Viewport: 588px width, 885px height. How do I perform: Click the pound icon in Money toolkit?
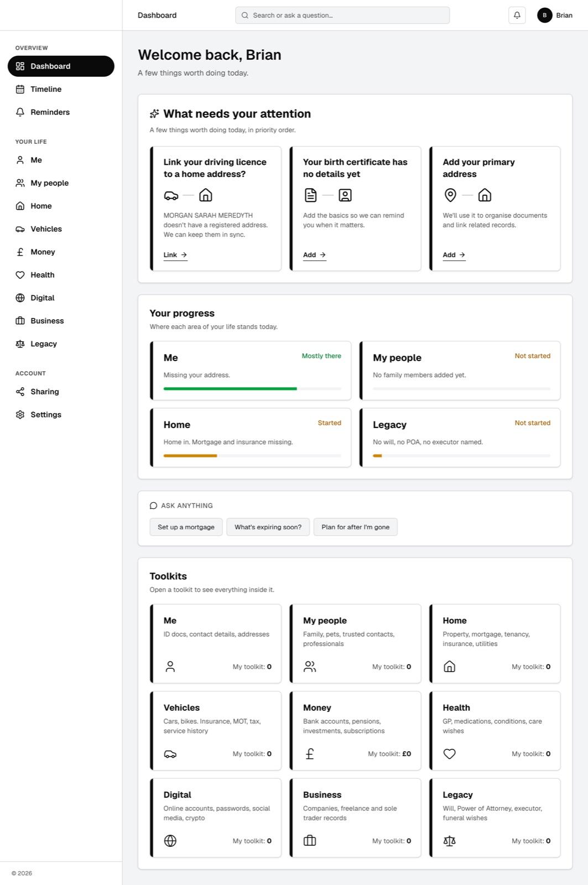(x=310, y=754)
